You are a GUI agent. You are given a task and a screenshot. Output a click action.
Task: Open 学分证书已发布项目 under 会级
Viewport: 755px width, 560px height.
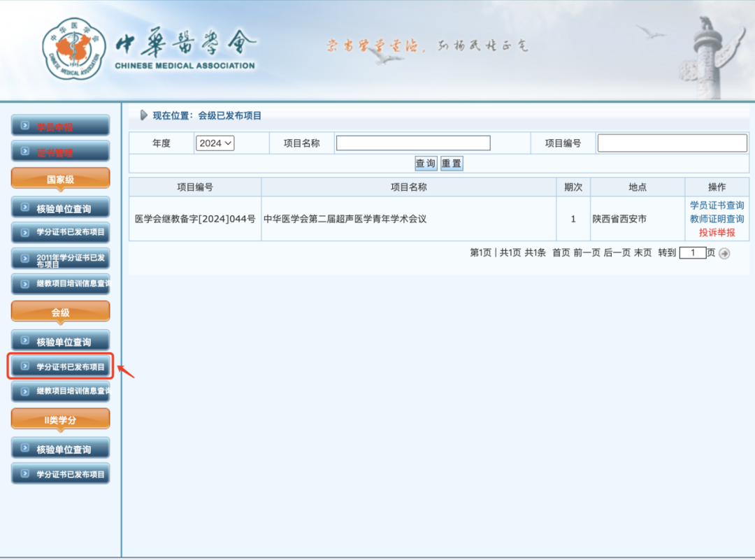tap(60, 366)
